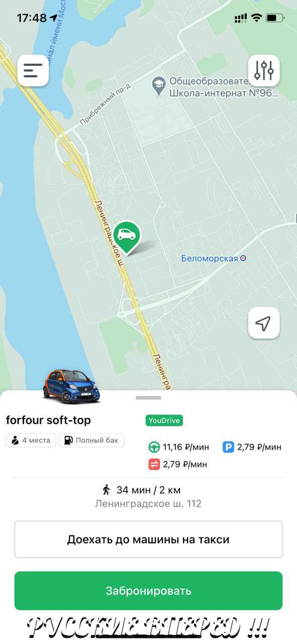This screenshot has height=644, width=297.
Task: Tap the red transfer rate icon
Action: click(154, 464)
